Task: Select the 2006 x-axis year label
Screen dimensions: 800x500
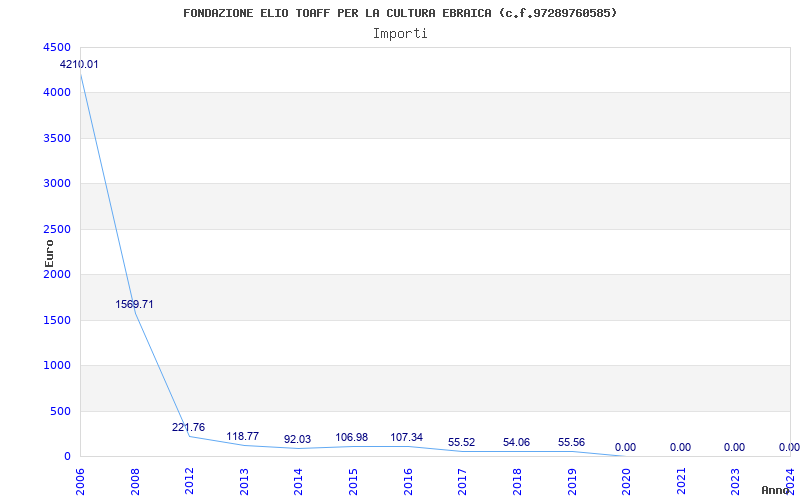Action: point(80,482)
